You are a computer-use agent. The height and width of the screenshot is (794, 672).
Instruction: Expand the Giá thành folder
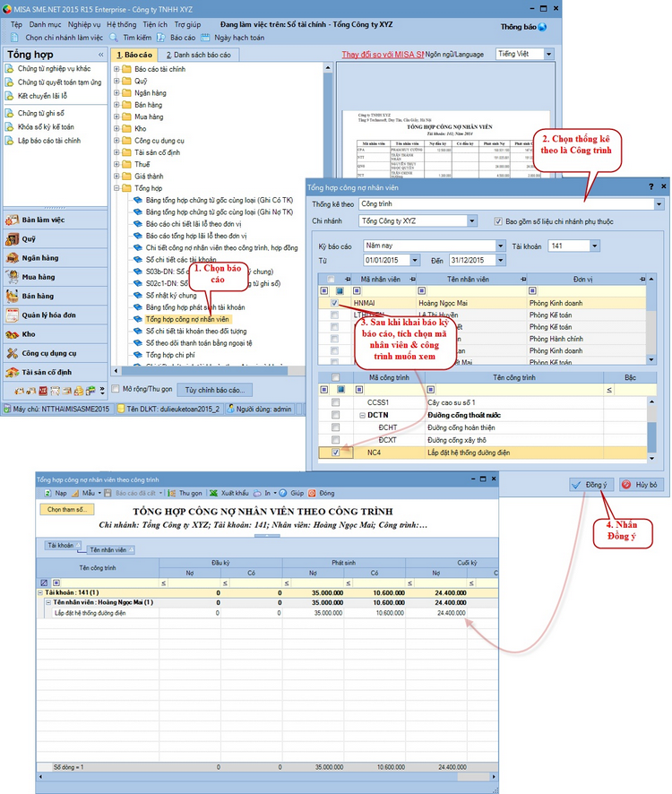116,177
